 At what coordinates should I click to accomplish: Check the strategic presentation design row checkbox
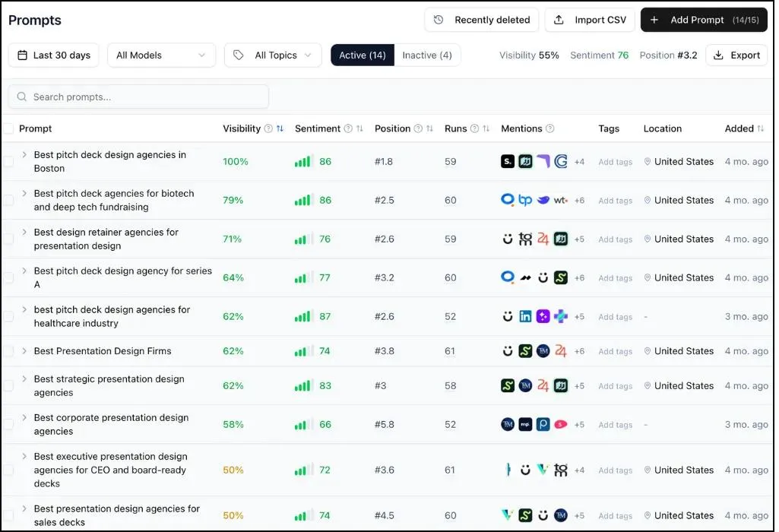click(x=8, y=386)
